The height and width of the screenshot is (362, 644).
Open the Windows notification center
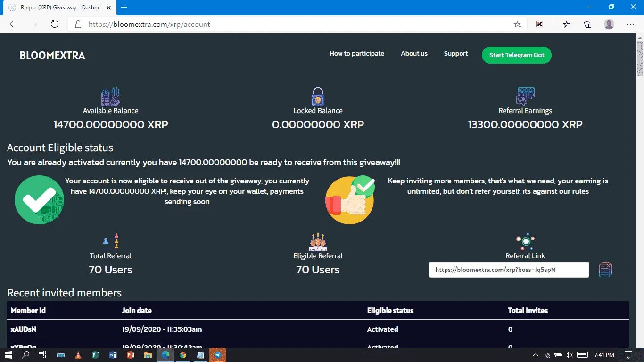coord(628,355)
